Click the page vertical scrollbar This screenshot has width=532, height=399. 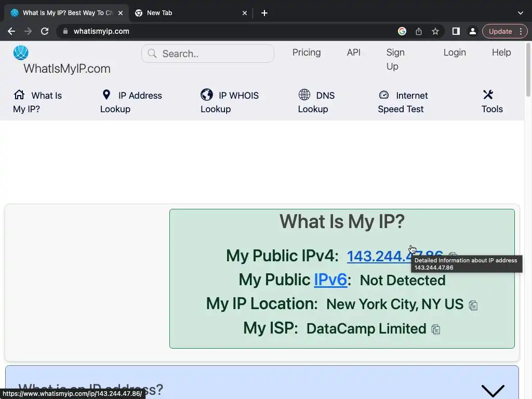[528, 70]
